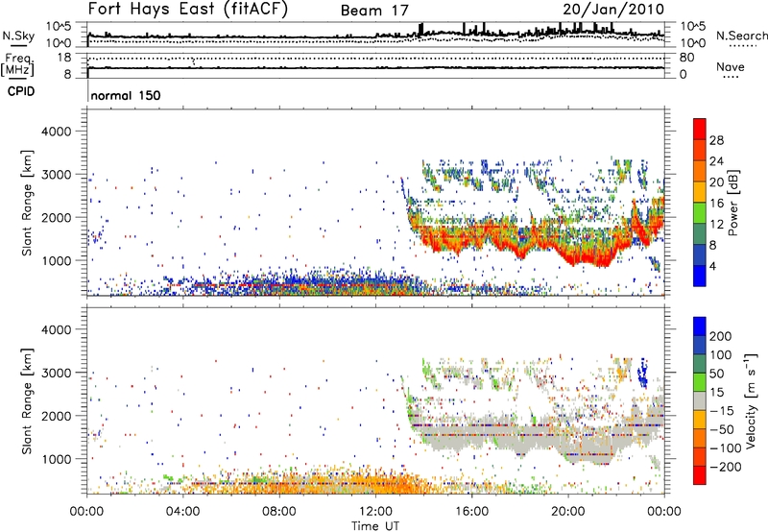Click '1000' tick on the velocity panel

(x=56, y=459)
